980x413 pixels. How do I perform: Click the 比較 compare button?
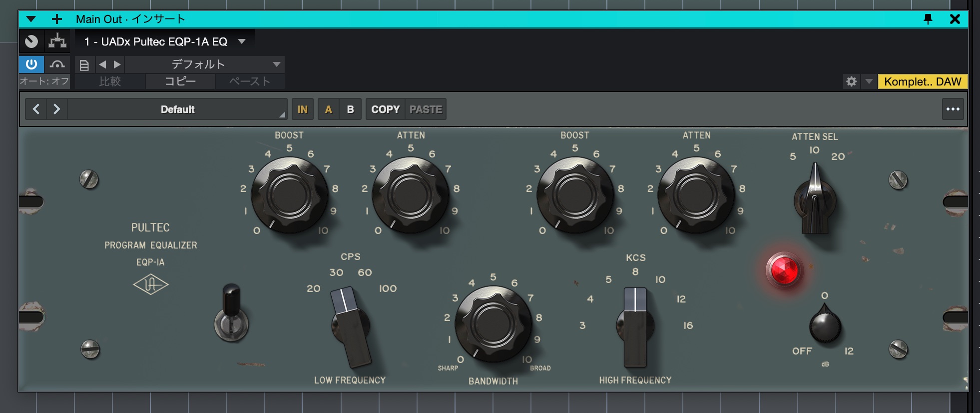point(110,81)
